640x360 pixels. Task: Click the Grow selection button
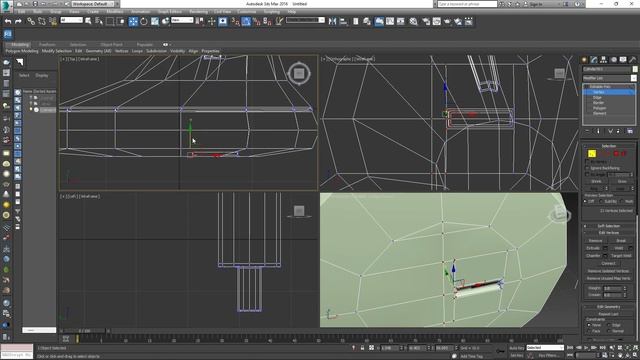tap(622, 181)
